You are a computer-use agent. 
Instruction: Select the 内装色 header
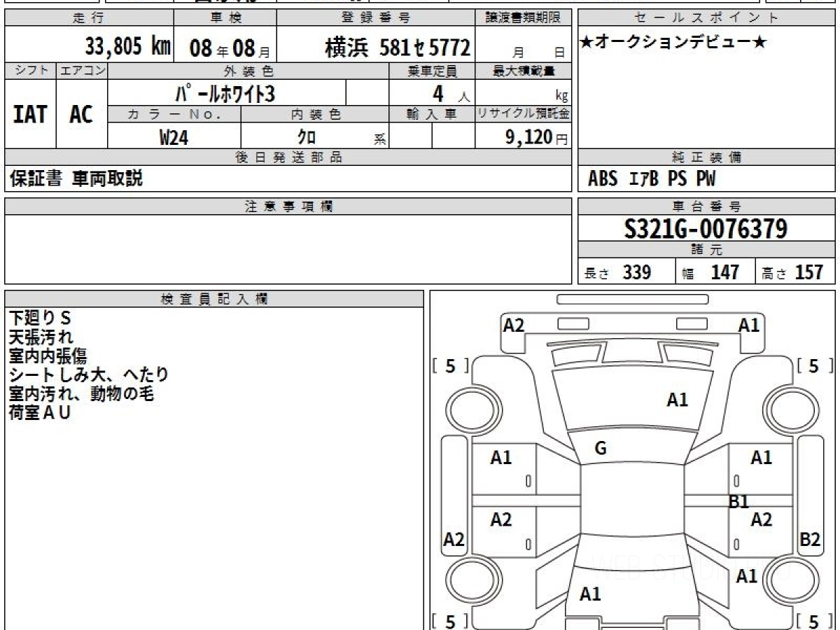tap(315, 114)
